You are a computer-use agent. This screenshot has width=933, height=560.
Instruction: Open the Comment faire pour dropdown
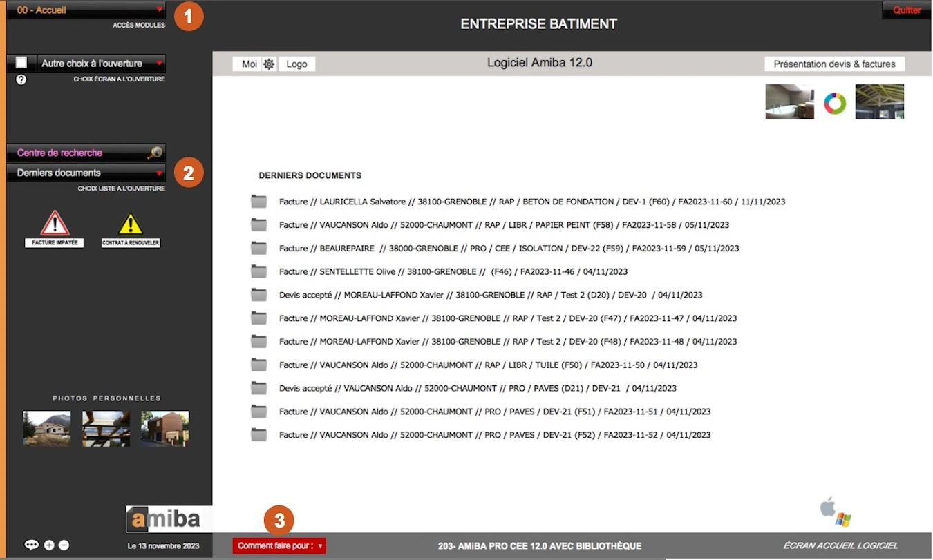point(279,545)
